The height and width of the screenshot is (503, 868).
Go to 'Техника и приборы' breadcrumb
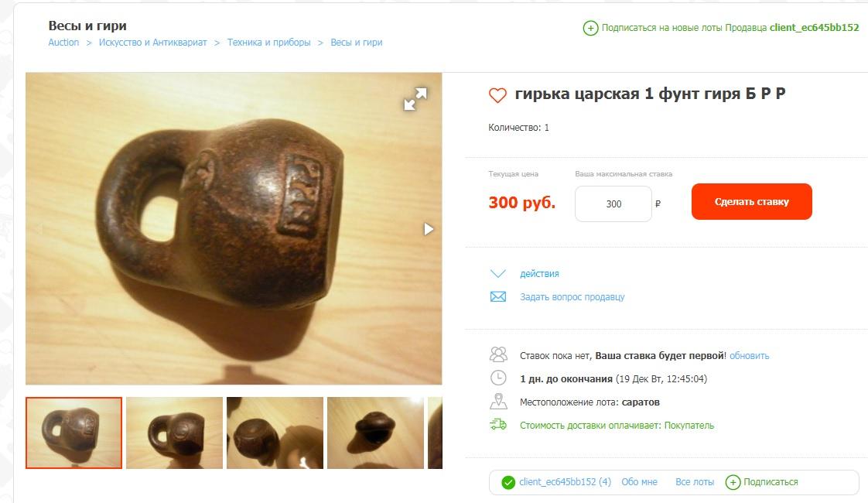[x=268, y=43]
